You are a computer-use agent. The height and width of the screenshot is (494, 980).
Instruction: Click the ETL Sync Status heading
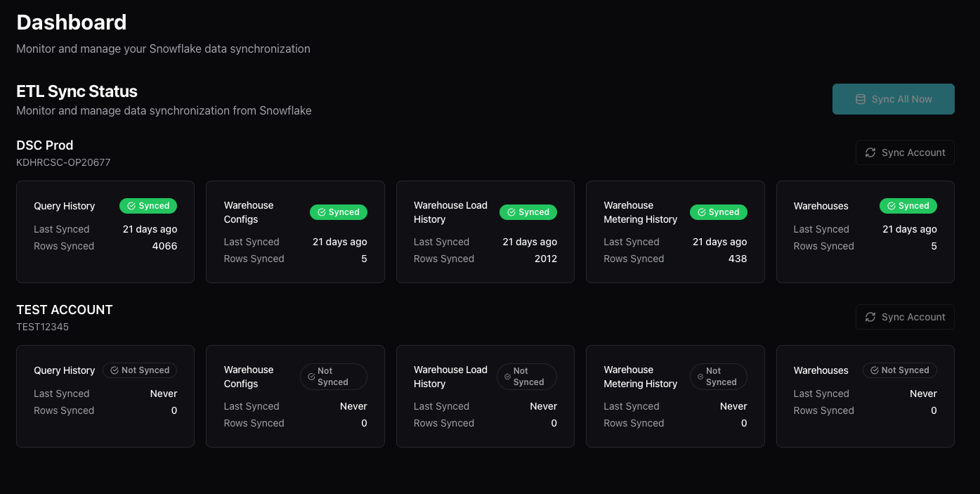click(77, 91)
